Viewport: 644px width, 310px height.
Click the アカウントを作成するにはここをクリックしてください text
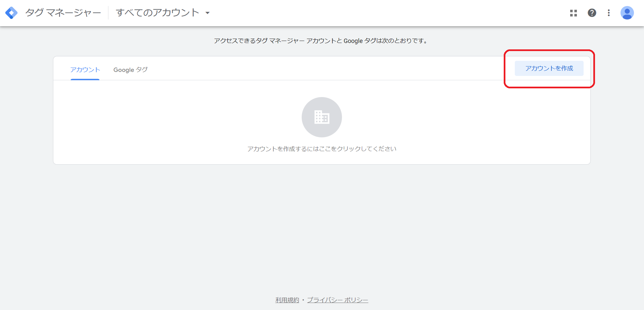[322, 149]
